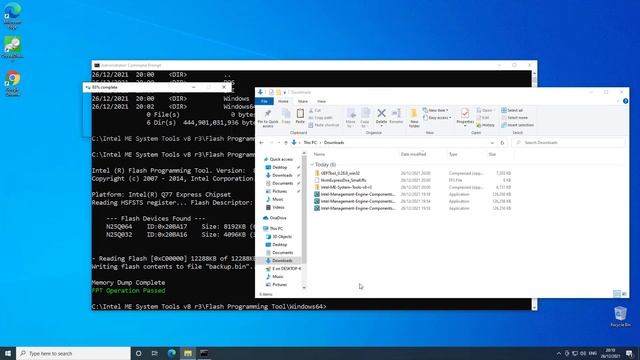
Task: Select 3D Objects under This PC
Action: [x=282, y=237]
